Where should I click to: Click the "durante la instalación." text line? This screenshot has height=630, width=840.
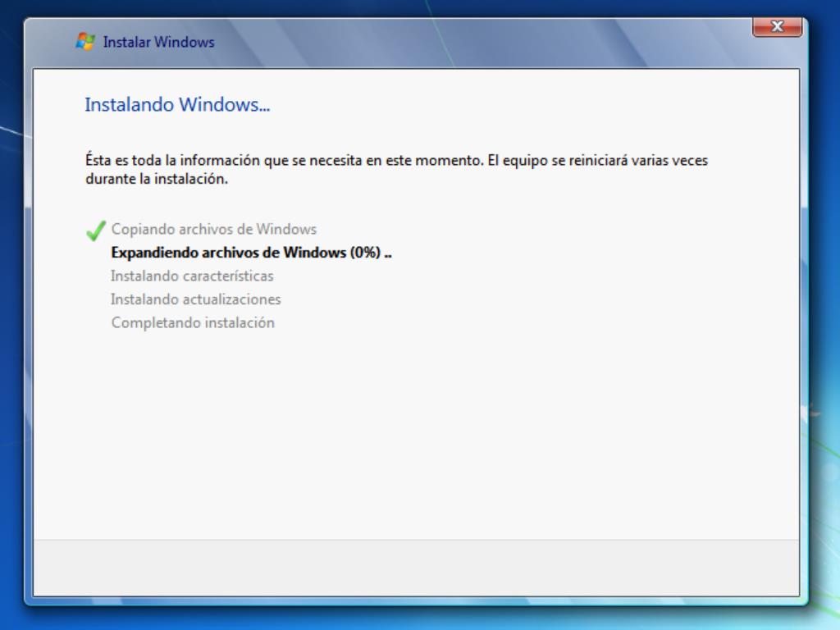156,179
